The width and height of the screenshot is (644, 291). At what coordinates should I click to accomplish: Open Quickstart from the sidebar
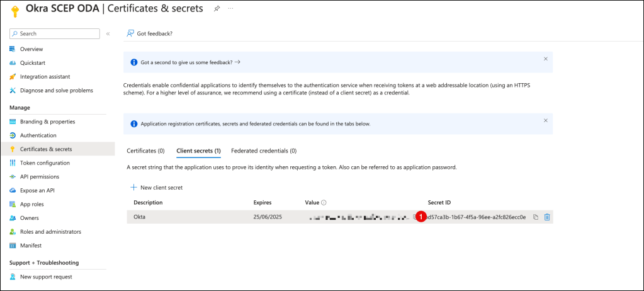33,63
